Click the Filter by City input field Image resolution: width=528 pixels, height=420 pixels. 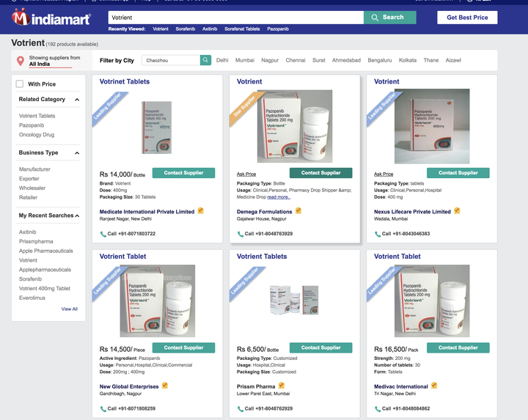[171, 60]
